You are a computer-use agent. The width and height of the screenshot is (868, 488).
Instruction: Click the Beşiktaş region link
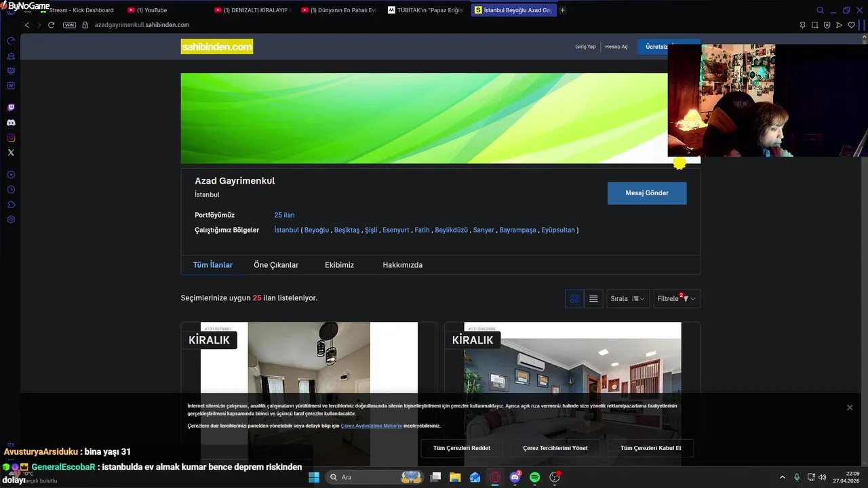point(347,230)
